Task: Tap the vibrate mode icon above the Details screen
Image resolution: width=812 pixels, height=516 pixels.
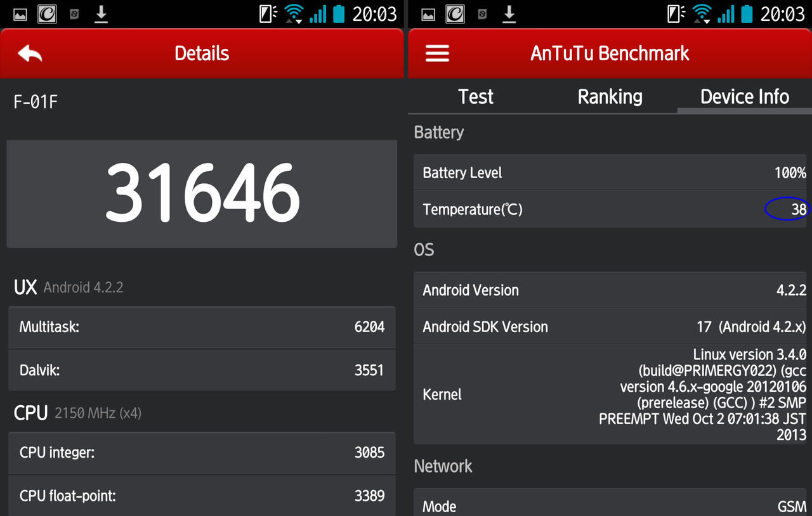Action: click(269, 13)
